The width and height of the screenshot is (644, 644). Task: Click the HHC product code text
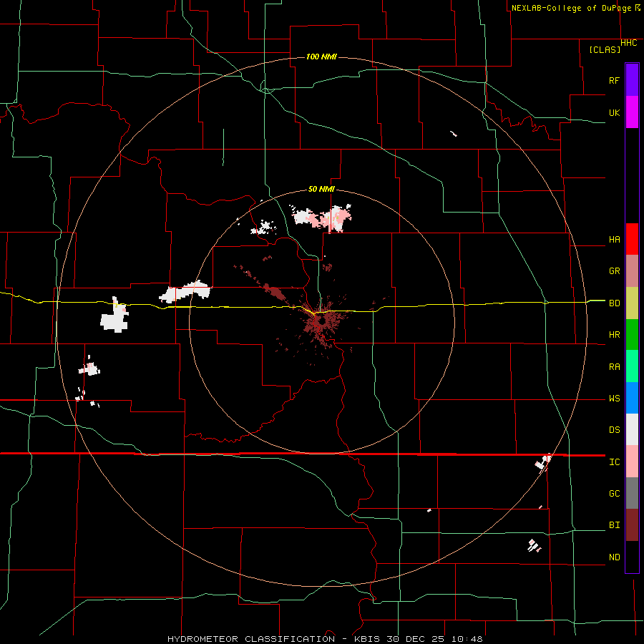click(x=629, y=43)
